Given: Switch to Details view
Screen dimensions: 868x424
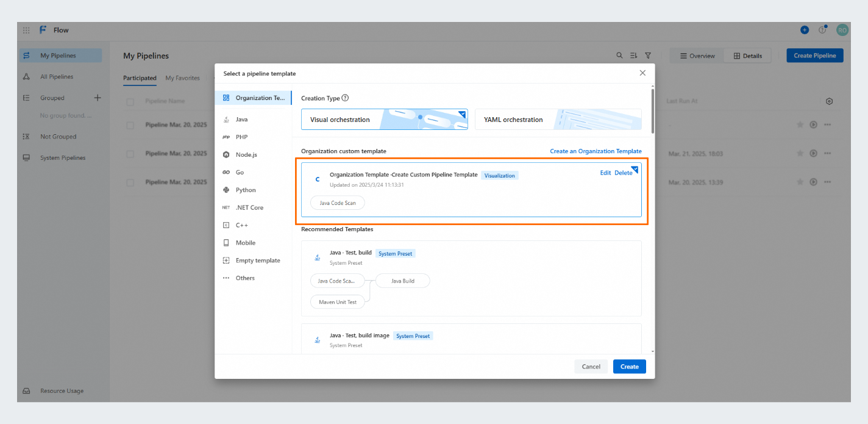Looking at the screenshot, I should (747, 56).
